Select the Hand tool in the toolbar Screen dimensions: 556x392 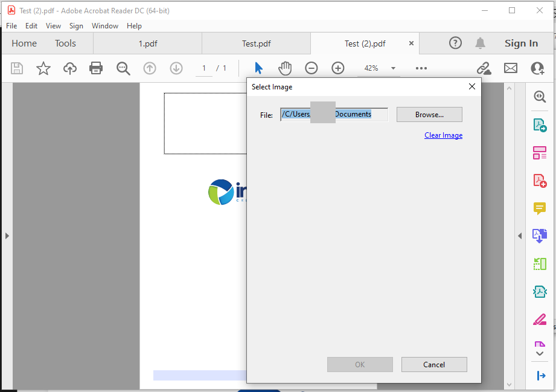coord(285,68)
